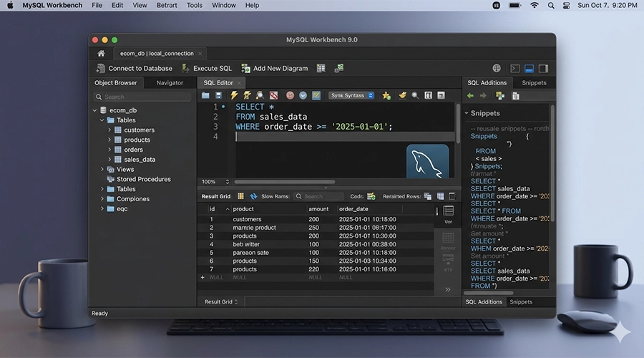Open the Betrart menu
Viewport: 644px width, 358px height.
tap(167, 5)
